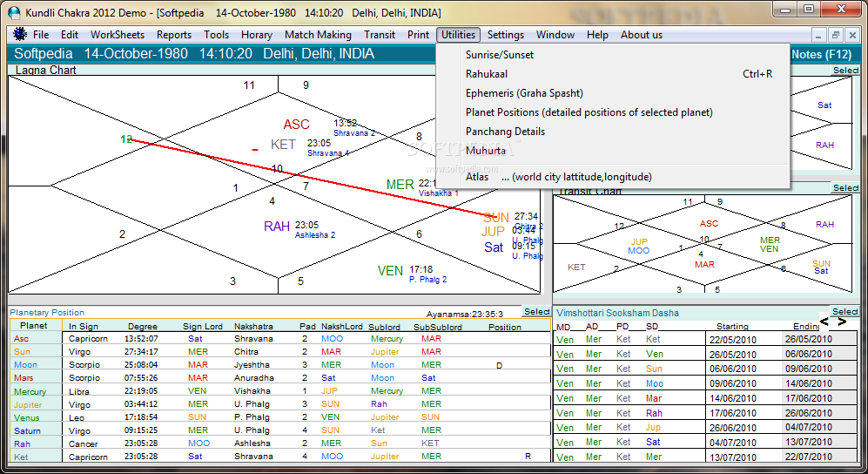Image resolution: width=868 pixels, height=474 pixels.
Task: Go to next dasha period arrow
Action: [x=842, y=322]
